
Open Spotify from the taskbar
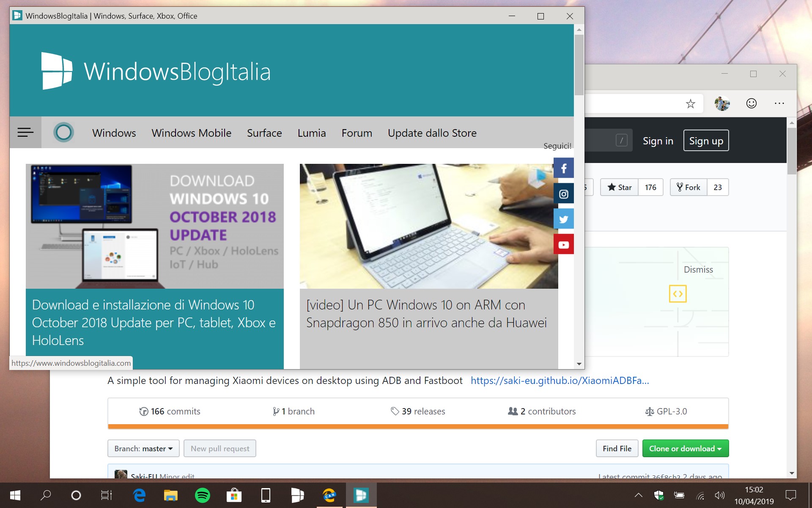point(203,495)
